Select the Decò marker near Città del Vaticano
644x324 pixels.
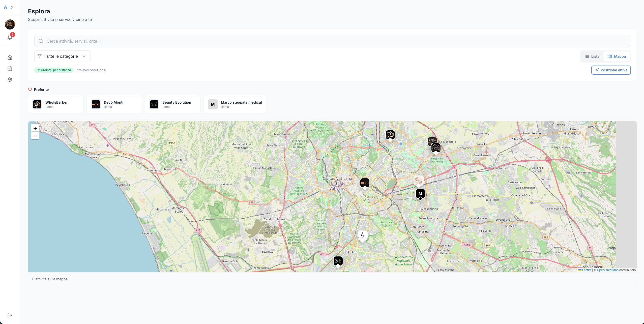click(x=365, y=182)
